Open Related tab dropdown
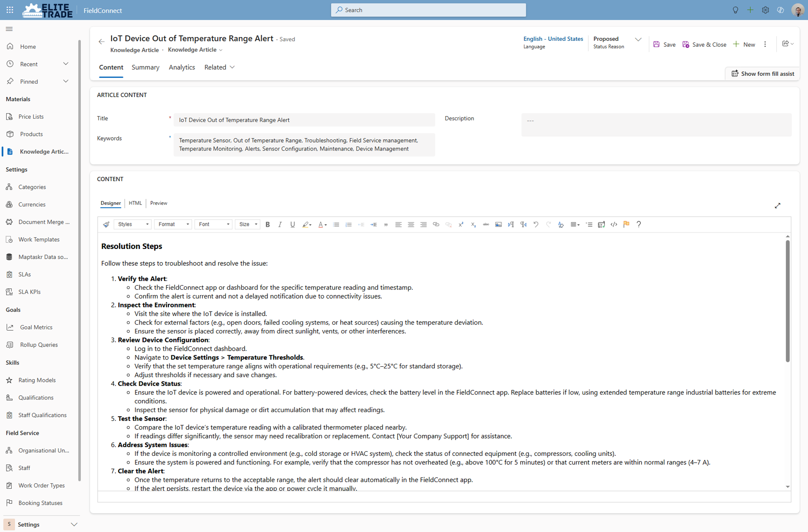Viewport: 808px width, 532px height. point(219,67)
